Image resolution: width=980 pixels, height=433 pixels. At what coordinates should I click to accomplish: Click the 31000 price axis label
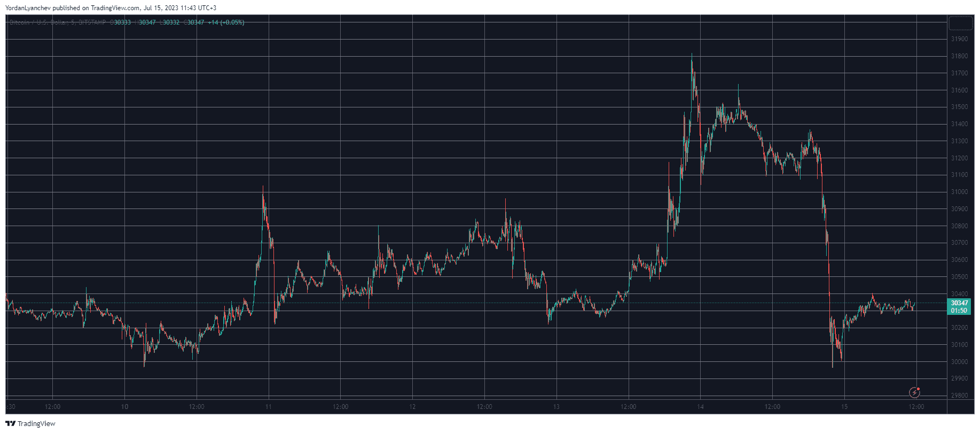tap(959, 192)
